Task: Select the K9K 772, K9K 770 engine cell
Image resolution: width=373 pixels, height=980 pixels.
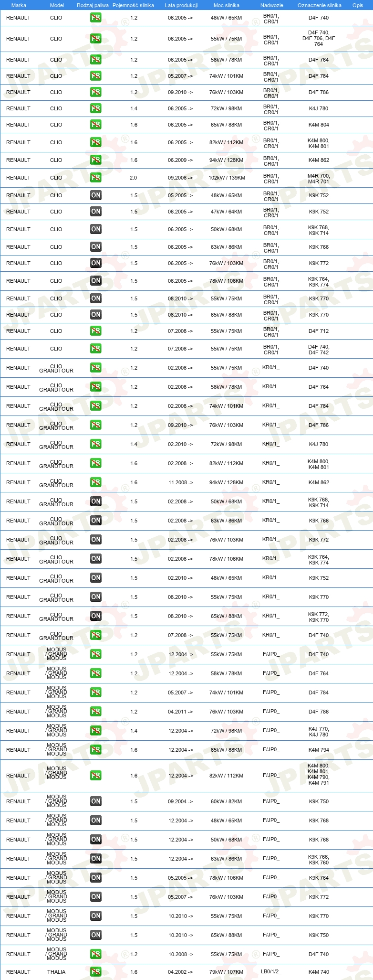Action: point(319,617)
